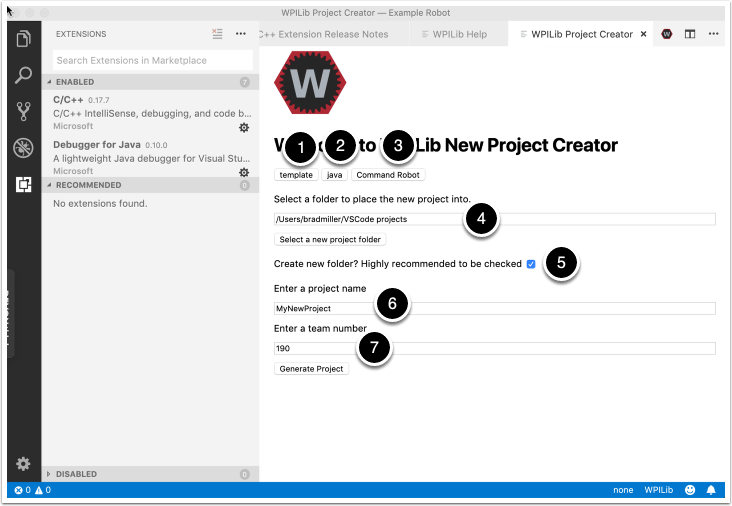Open the Search view in activity bar
732x506 pixels.
(23, 75)
